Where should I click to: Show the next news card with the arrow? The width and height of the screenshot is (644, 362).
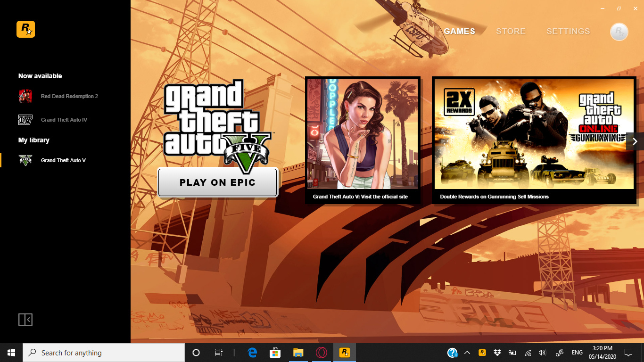635,141
